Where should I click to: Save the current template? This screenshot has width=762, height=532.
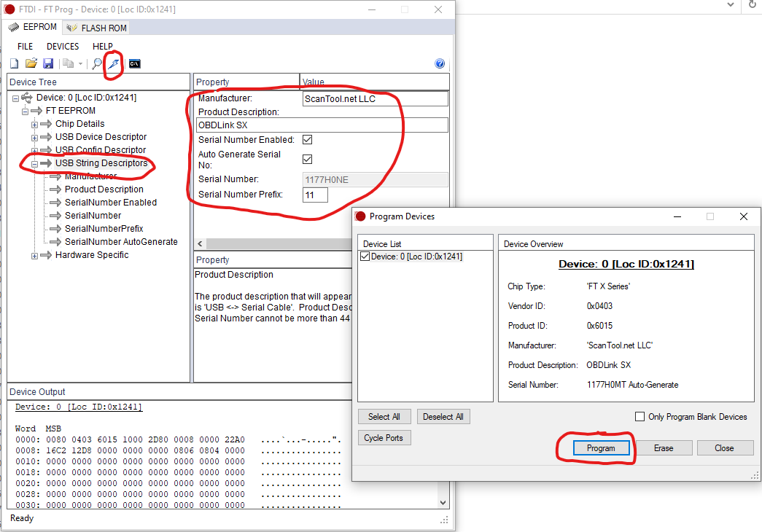tap(48, 63)
